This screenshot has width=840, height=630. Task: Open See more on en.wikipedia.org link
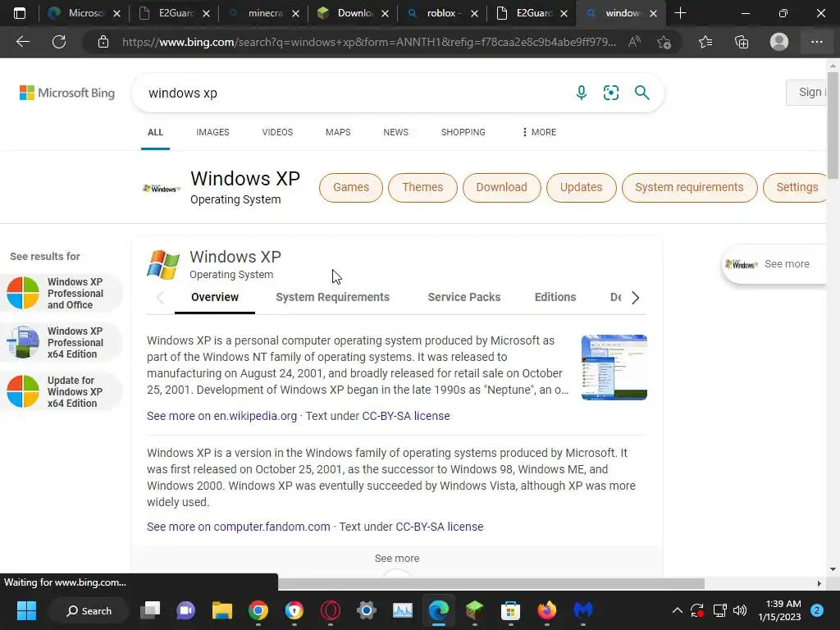pyautogui.click(x=221, y=416)
